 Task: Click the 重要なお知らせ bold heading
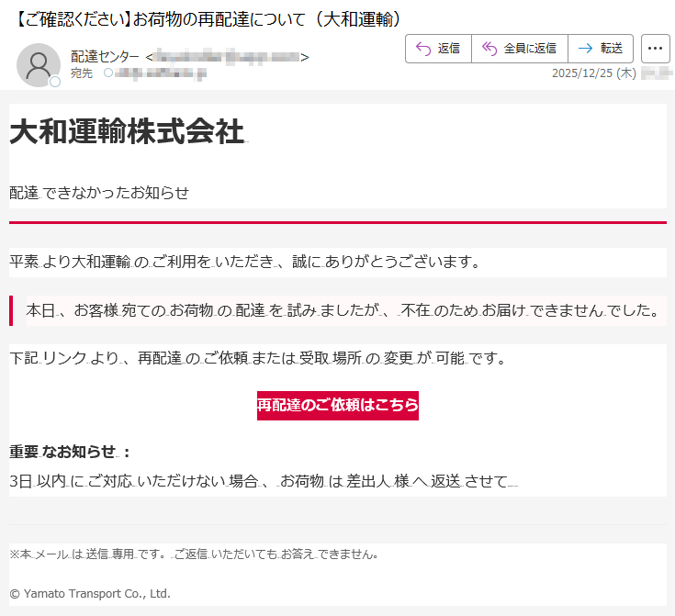pyautogui.click(x=70, y=452)
